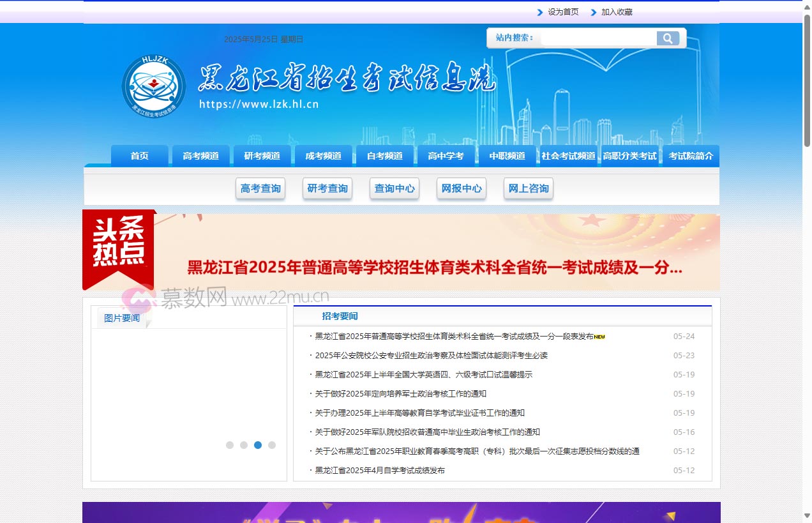
Task: Click the 头条热点 red ribbon banner
Action: [117, 246]
